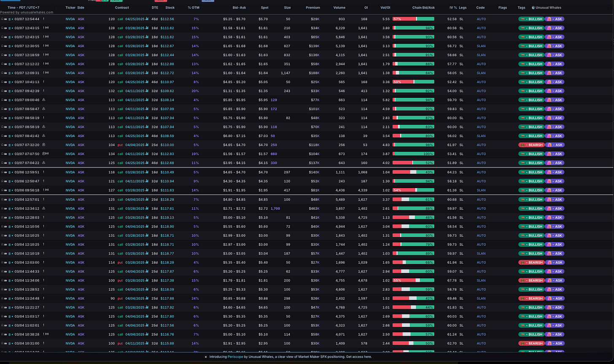Screen dimensions: 614x364
Task: Click the warning triangle icon in the 03/07 07:04:22 row
Action: point(44,163)
